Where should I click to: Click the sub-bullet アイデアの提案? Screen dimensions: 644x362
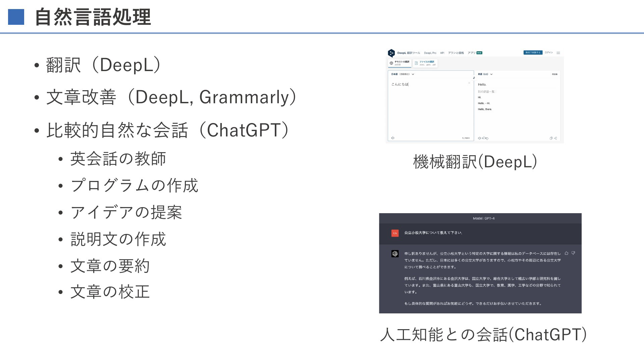(x=126, y=212)
